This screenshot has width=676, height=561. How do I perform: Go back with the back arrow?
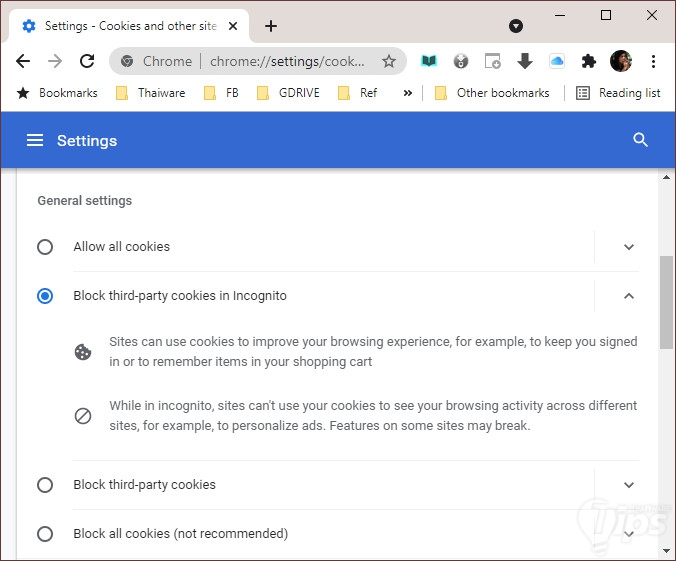pyautogui.click(x=23, y=61)
